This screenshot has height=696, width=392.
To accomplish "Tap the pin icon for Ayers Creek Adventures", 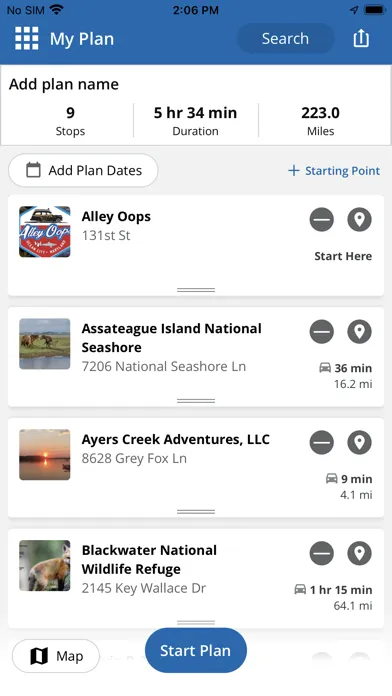I will 359,443.
